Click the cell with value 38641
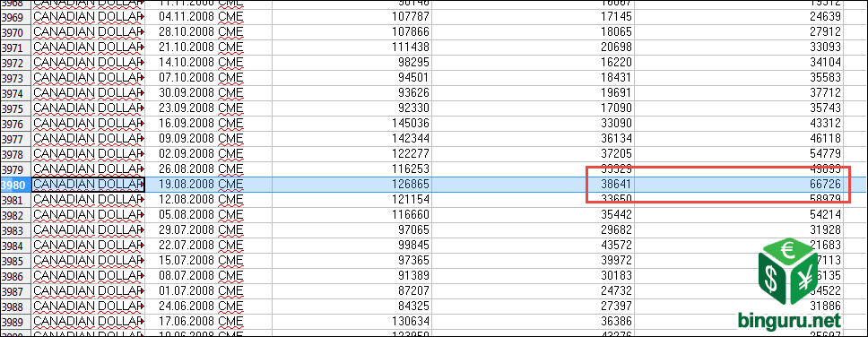868x337 pixels. pyautogui.click(x=533, y=185)
